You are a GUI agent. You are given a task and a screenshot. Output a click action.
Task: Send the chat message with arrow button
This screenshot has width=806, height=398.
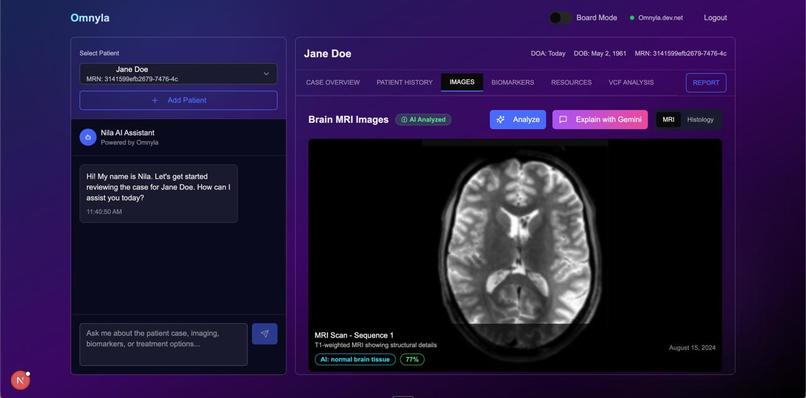point(265,334)
